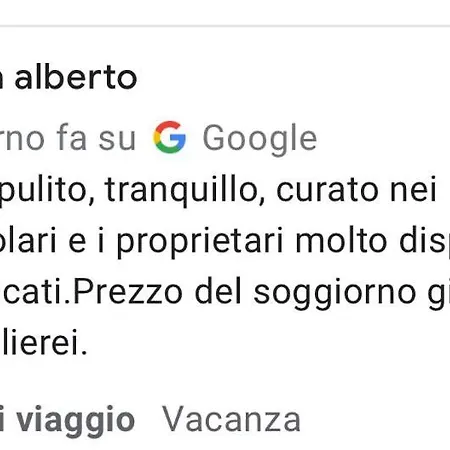Click the word 'del' in the review
The width and height of the screenshot is (450, 450).
[218, 291]
